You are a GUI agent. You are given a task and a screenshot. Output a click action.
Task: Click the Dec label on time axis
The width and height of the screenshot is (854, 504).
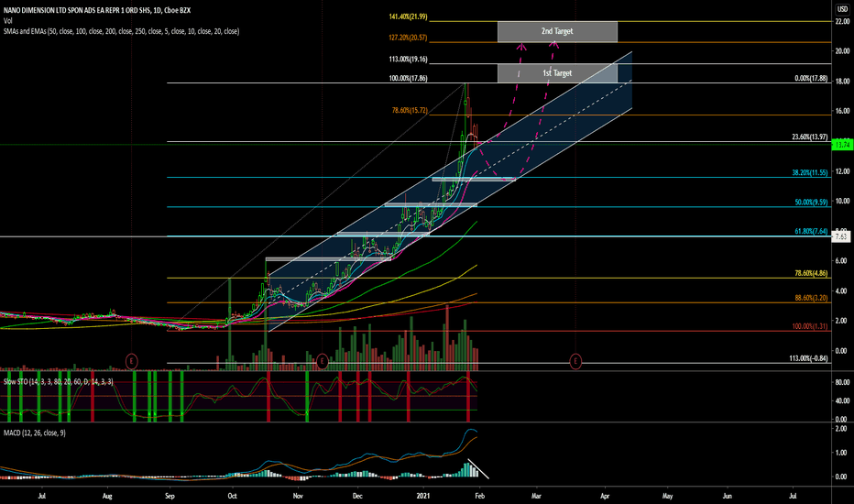click(357, 497)
